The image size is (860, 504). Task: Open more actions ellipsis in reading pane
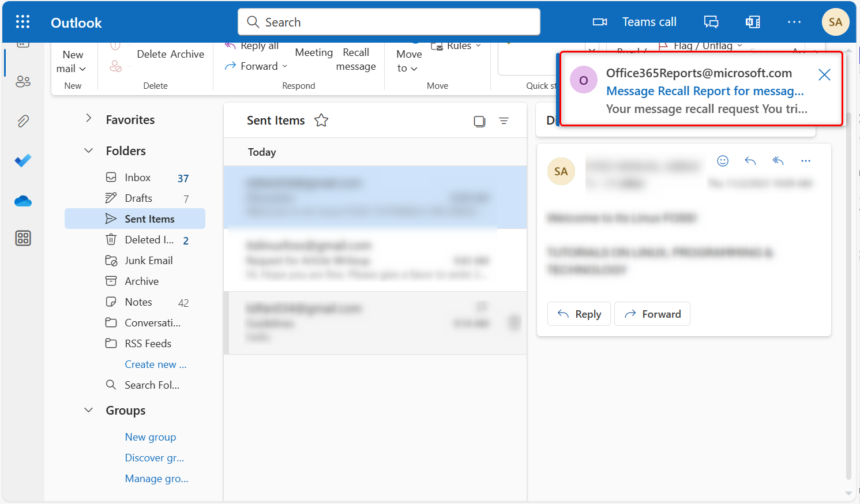tap(806, 161)
